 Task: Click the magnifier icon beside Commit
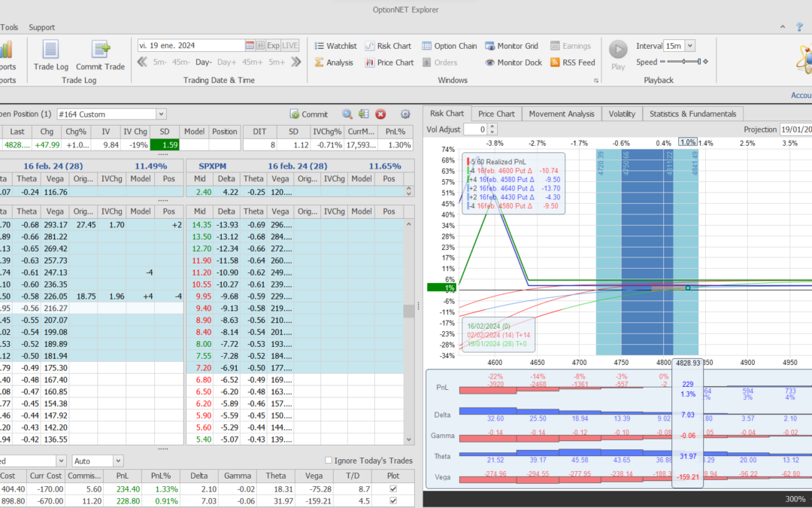coord(347,114)
